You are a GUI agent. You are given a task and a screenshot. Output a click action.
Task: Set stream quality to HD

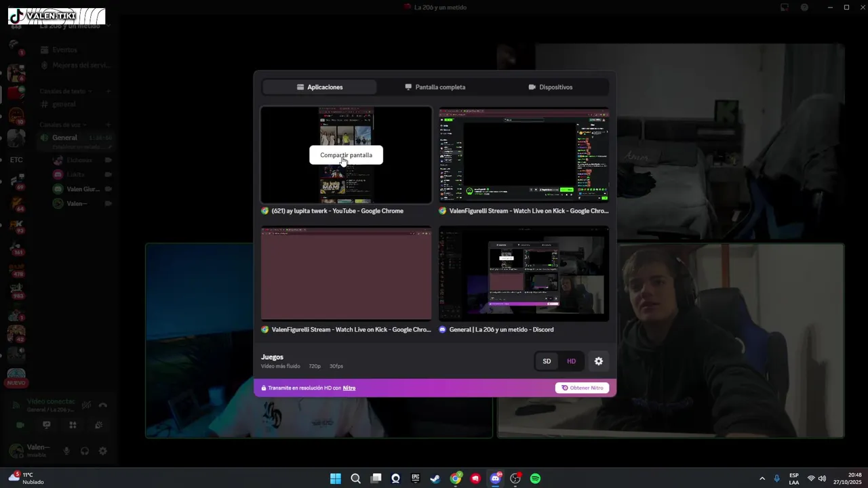(571, 361)
